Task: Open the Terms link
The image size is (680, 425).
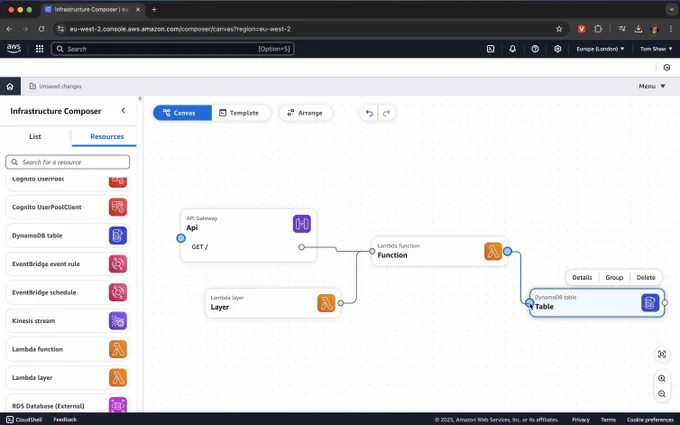Action: click(x=608, y=419)
